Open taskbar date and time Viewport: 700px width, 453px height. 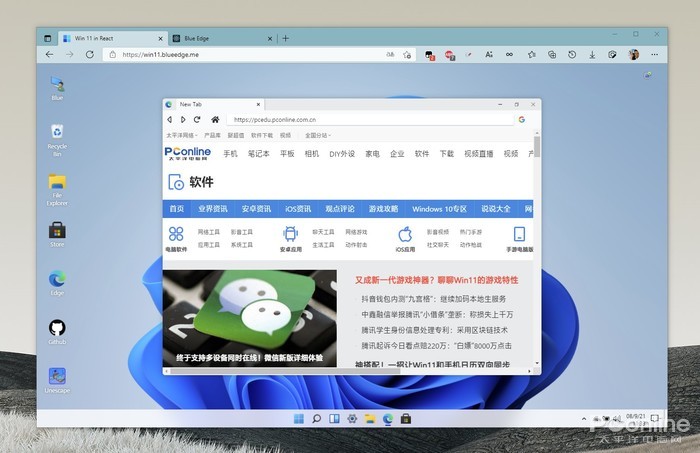[x=635, y=419]
